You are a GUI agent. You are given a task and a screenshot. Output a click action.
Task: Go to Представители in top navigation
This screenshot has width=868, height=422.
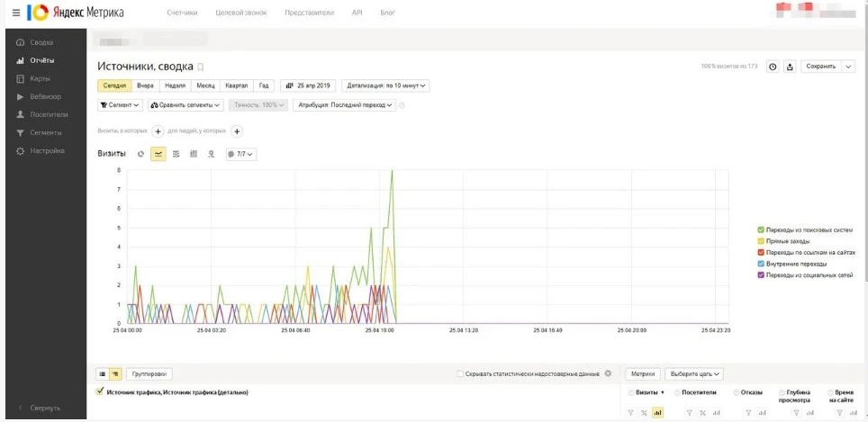[310, 13]
